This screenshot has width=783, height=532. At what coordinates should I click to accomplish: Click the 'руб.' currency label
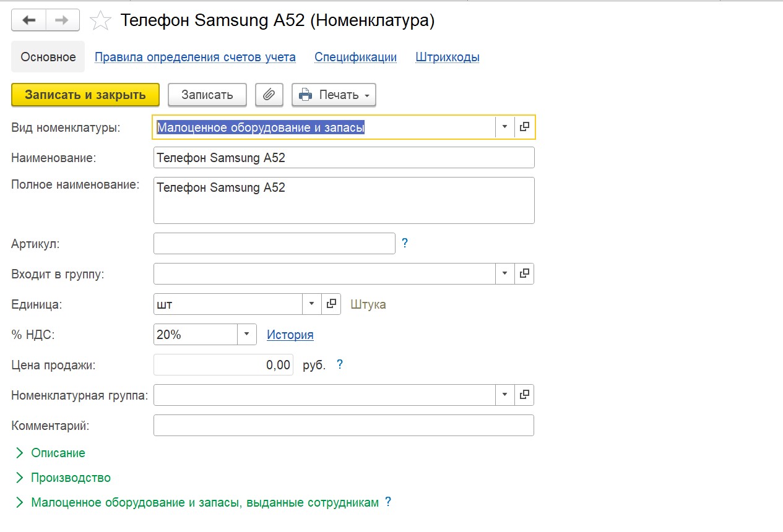point(314,365)
